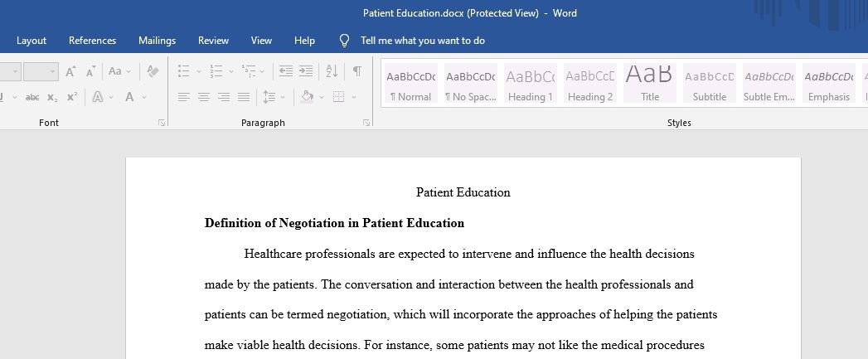Click the Clear All Formatting icon
This screenshot has height=359, width=868.
click(153, 71)
